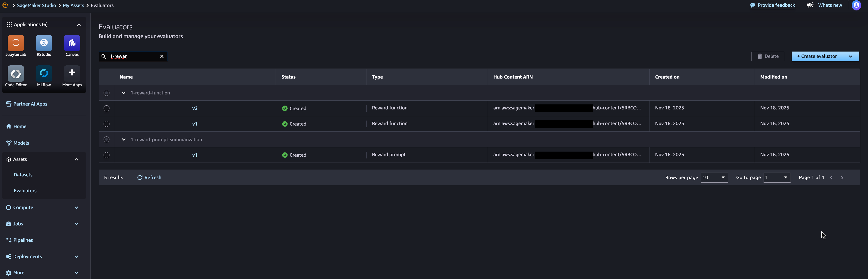Click the More Apps plus icon

72,73
